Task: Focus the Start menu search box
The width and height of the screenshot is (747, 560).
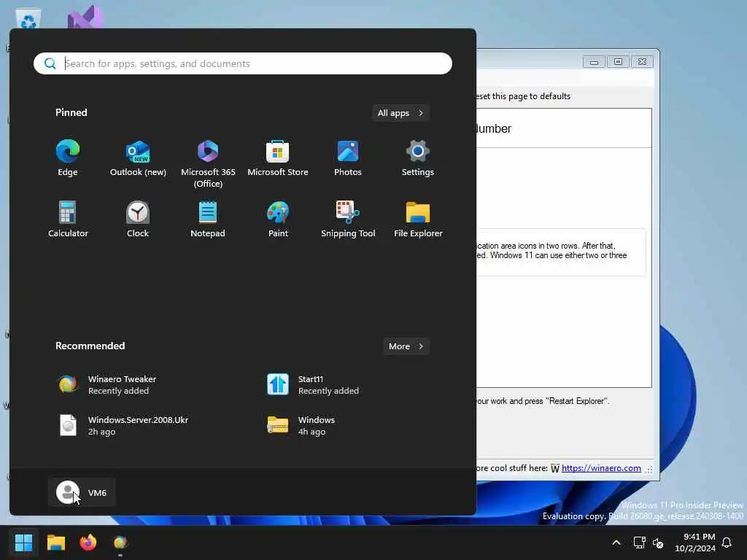Action: 243,63
